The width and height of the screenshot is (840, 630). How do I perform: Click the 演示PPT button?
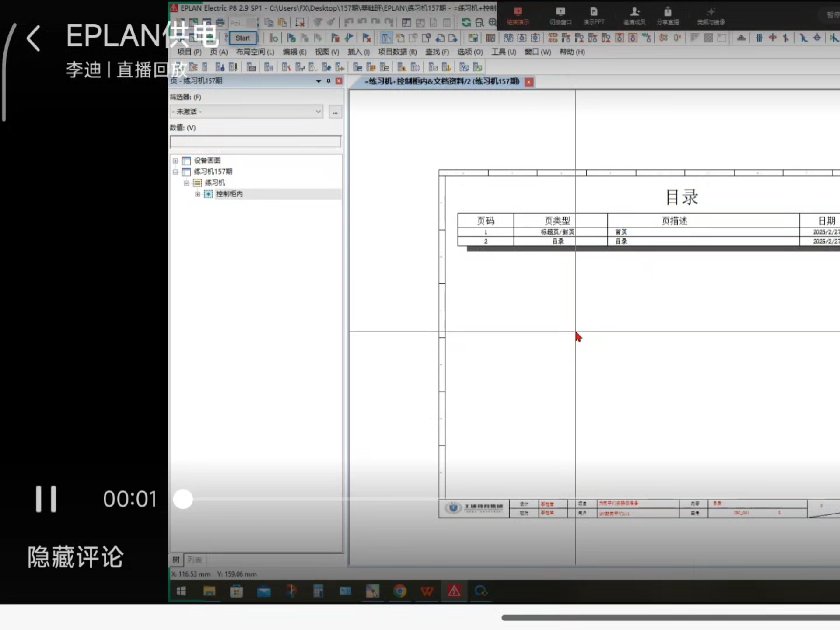[x=594, y=16]
